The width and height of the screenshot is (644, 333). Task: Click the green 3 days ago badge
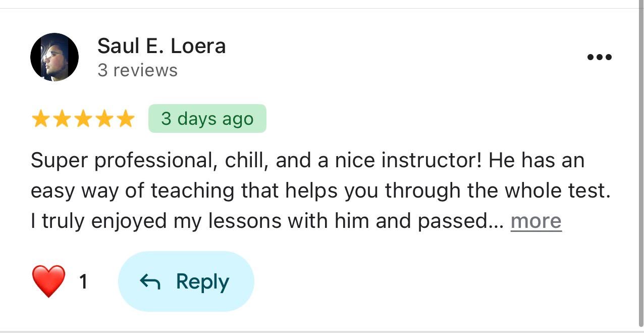(207, 119)
